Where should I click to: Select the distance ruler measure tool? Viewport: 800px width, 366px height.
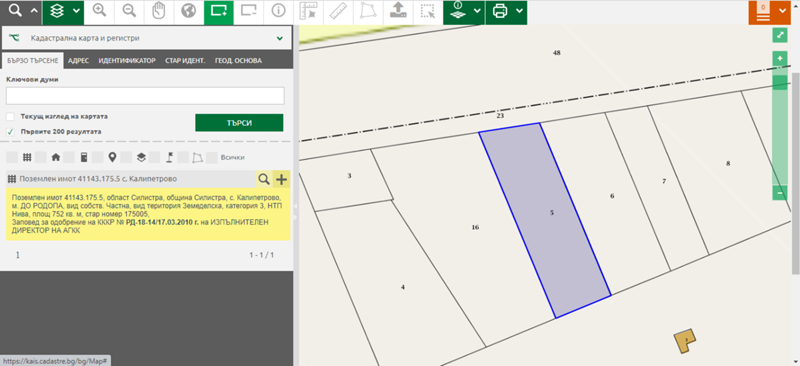pyautogui.click(x=338, y=11)
